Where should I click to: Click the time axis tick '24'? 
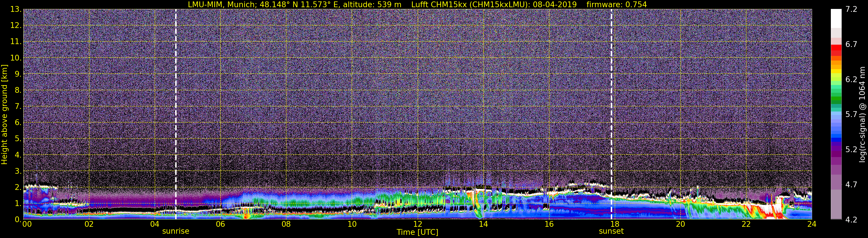[x=812, y=224]
